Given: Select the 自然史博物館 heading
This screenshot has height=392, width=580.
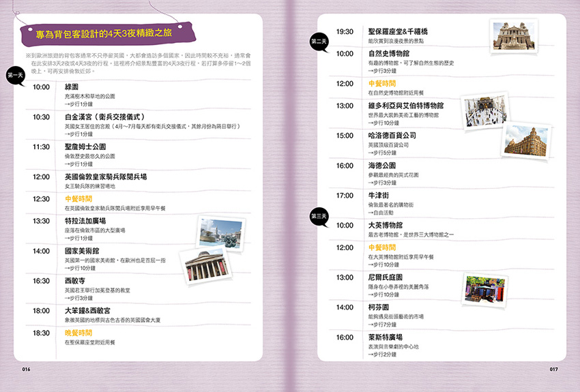Looking at the screenshot, I should (x=389, y=53).
